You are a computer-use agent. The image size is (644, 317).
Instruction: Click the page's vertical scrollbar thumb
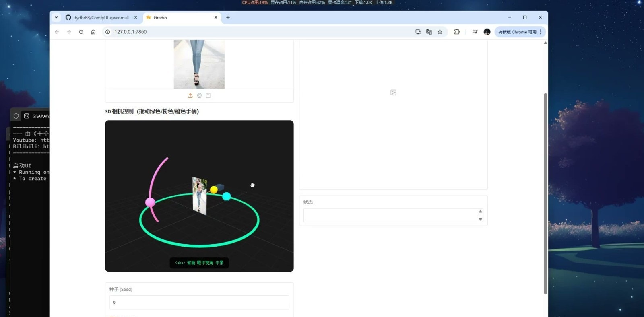tap(545, 193)
